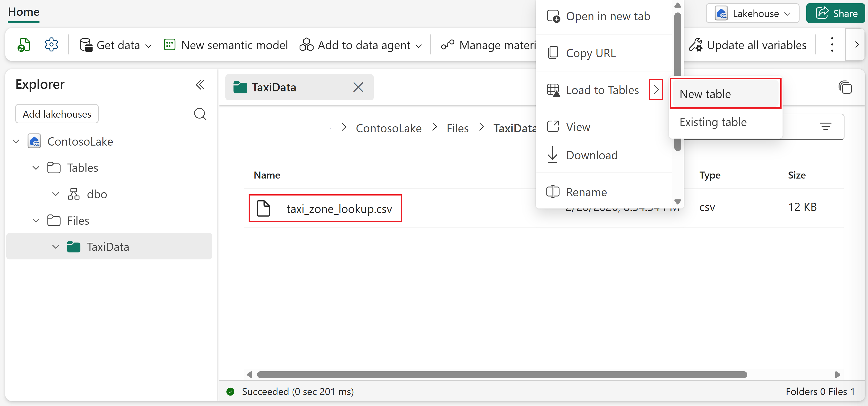The height and width of the screenshot is (406, 868).
Task: Click the Explorer search magnifier icon
Action: (x=200, y=114)
